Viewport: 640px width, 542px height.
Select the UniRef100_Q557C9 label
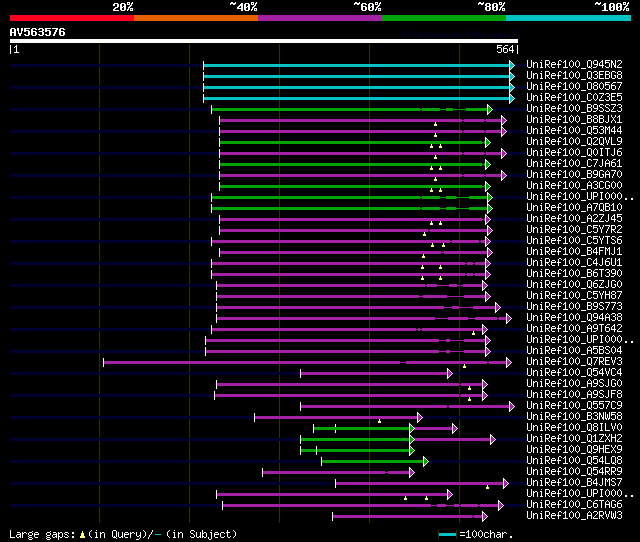point(574,406)
